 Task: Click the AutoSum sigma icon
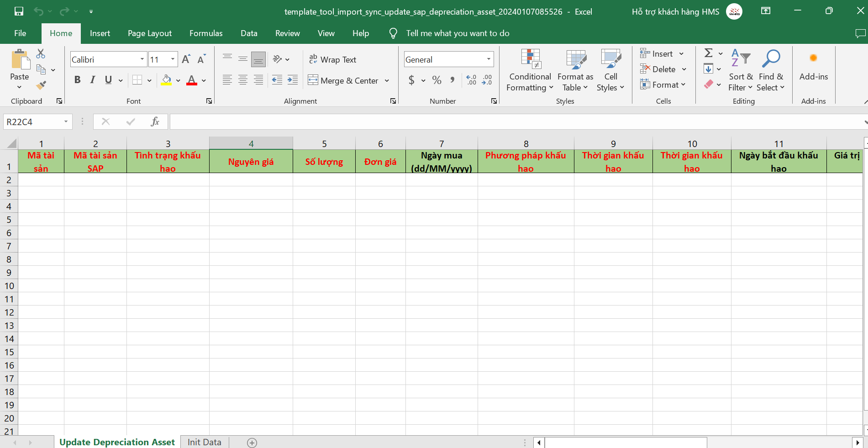click(708, 53)
